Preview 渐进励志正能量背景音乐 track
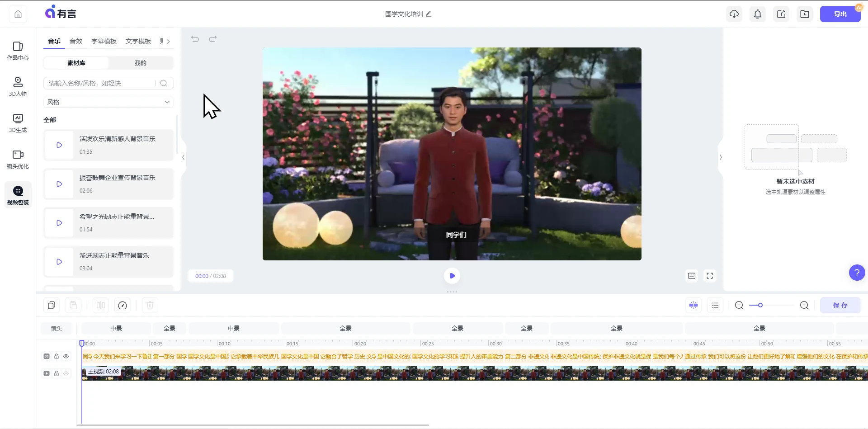The height and width of the screenshot is (429, 868). (x=59, y=262)
